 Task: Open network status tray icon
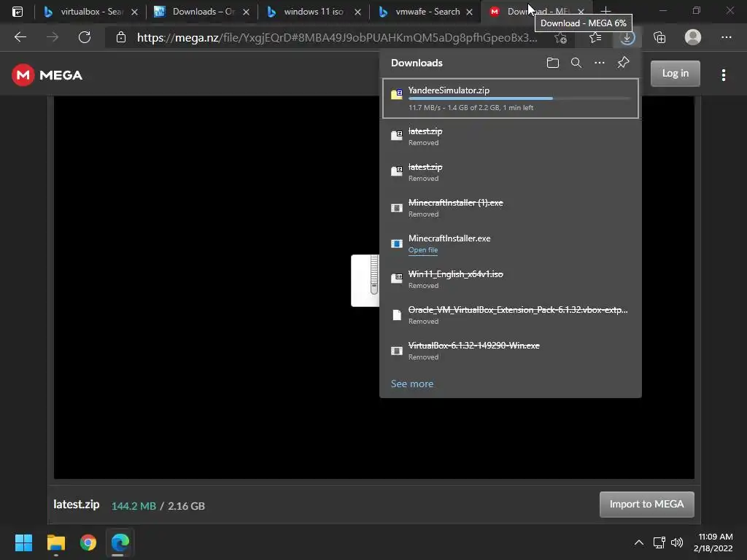click(x=659, y=542)
